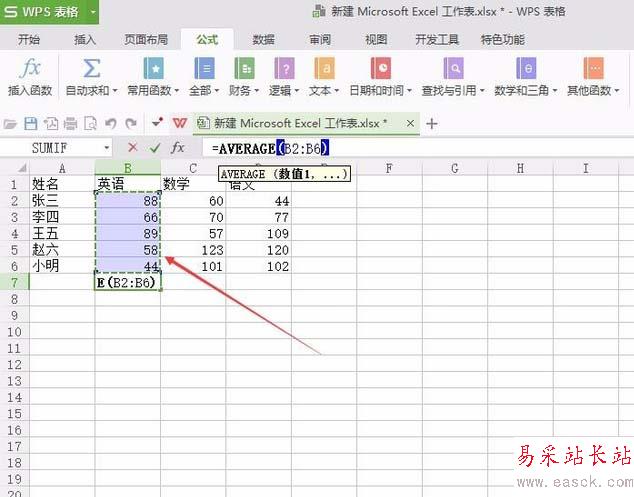Image resolution: width=634 pixels, height=497 pixels.
Task: Expand the Date and Time dropdown arrow
Action: tap(409, 91)
